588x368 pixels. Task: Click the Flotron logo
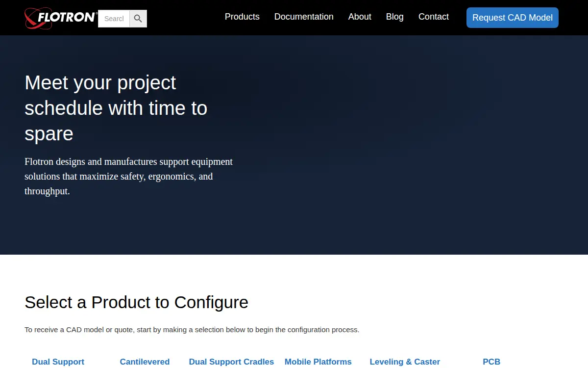click(x=61, y=18)
